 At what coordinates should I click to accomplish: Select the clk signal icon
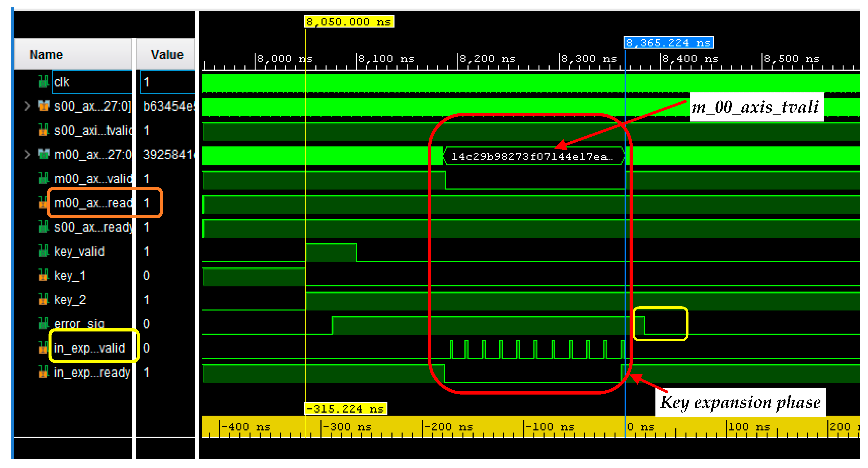[43, 82]
